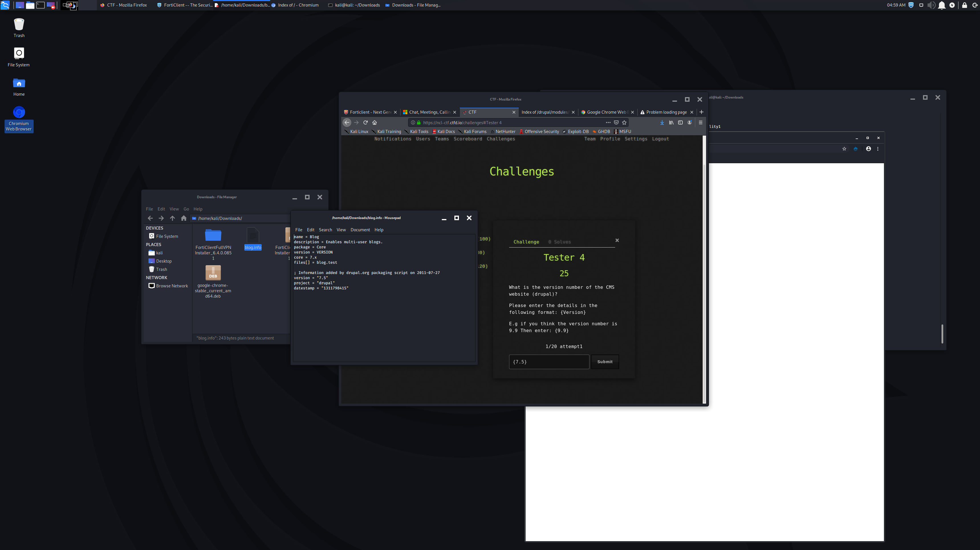Save page to Pocket icon

click(x=616, y=122)
